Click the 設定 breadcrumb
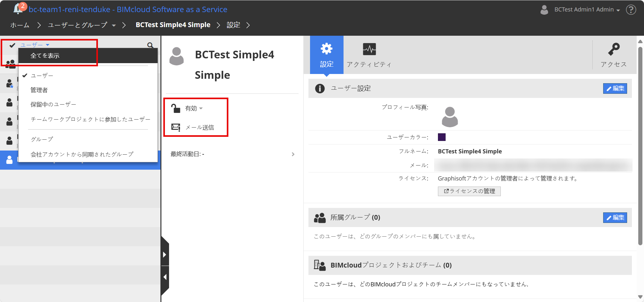The image size is (644, 302). (x=233, y=25)
